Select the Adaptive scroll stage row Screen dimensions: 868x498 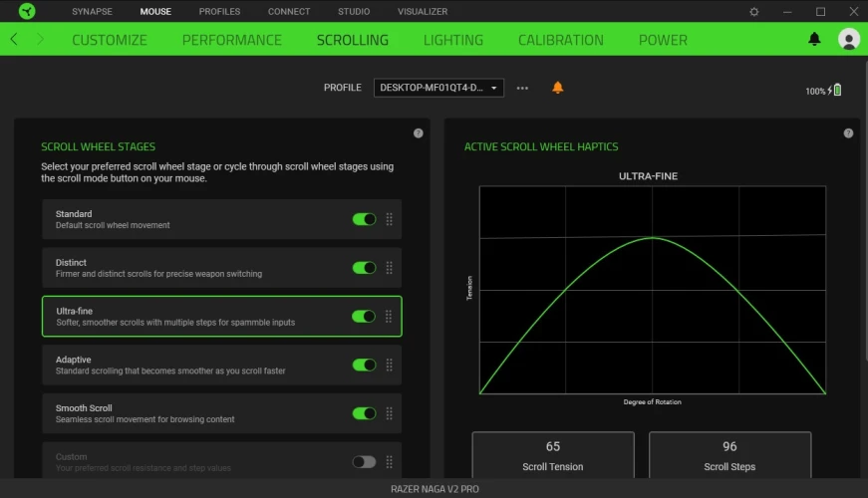click(x=199, y=366)
